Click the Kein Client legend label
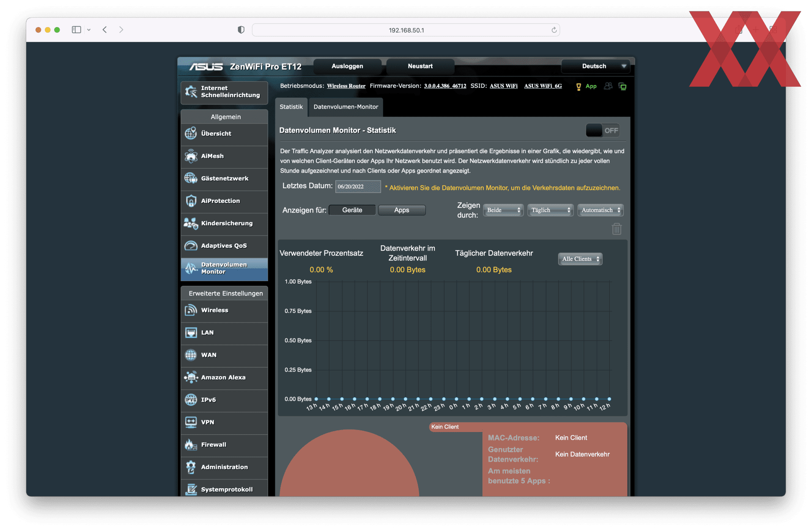The width and height of the screenshot is (812, 531). [445, 427]
